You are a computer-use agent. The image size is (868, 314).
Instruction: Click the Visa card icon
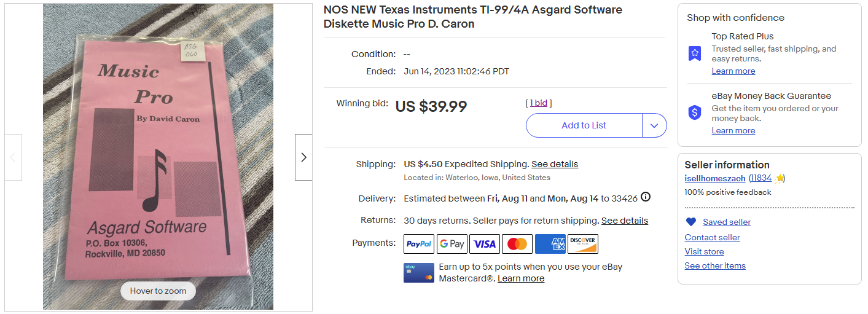485,244
